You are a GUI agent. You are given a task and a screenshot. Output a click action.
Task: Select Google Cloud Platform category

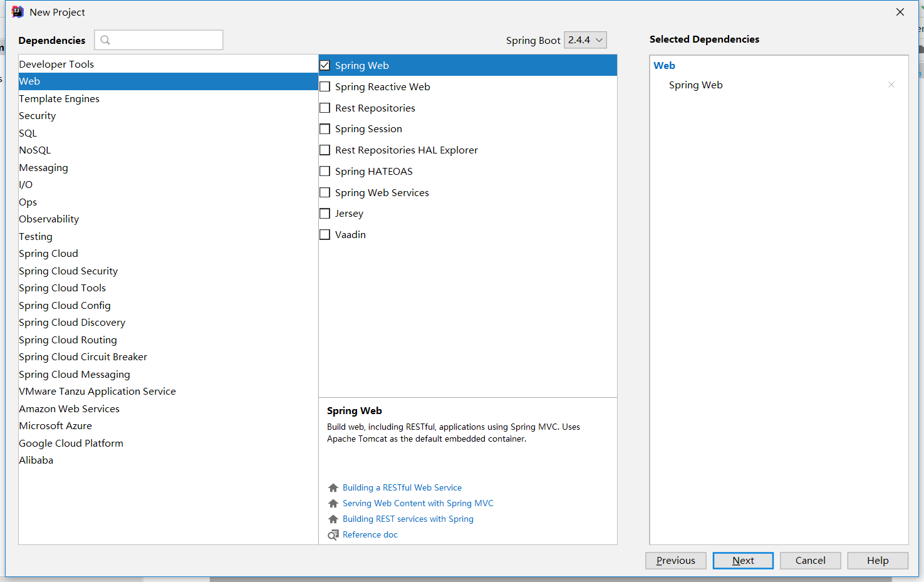(169, 443)
